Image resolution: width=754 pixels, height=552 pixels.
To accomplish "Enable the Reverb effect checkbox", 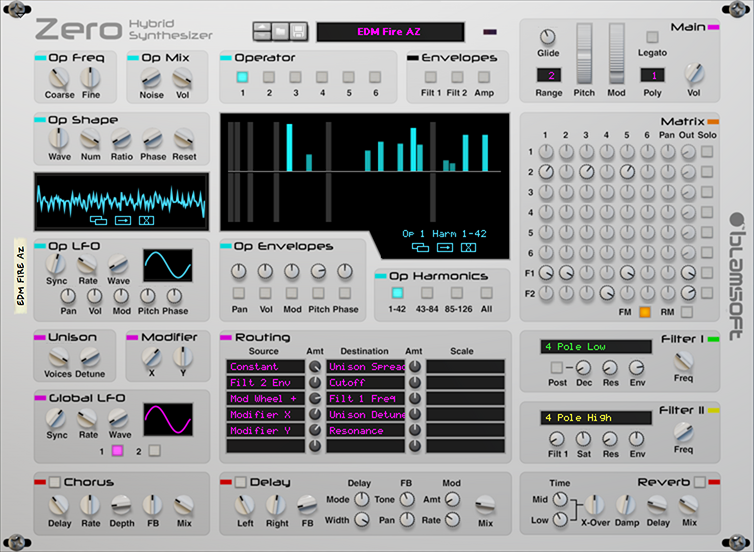I will coord(700,482).
